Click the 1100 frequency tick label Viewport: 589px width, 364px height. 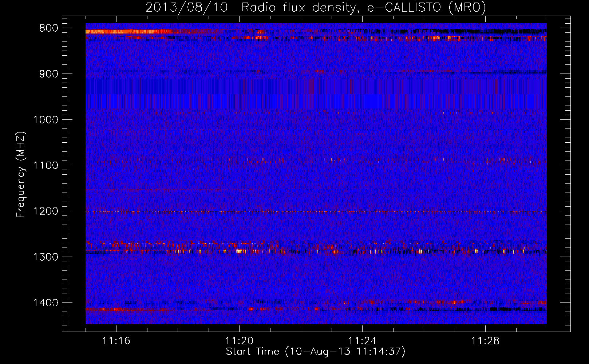(x=46, y=166)
